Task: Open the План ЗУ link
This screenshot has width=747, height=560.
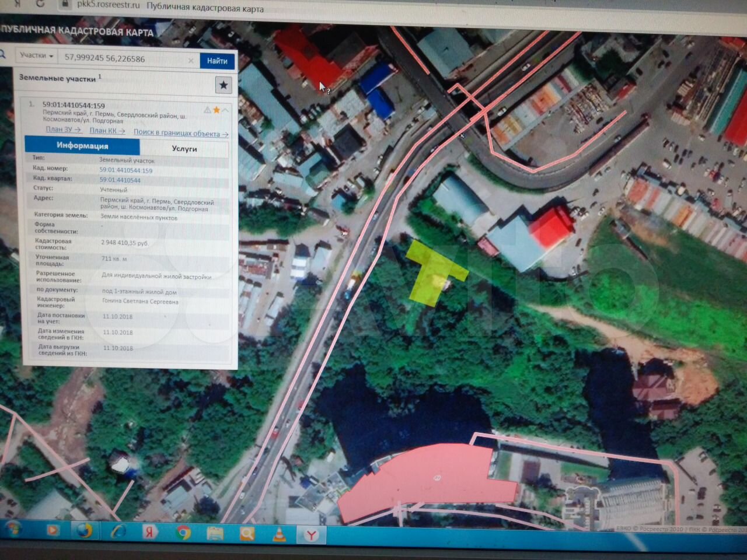Action: click(63, 129)
